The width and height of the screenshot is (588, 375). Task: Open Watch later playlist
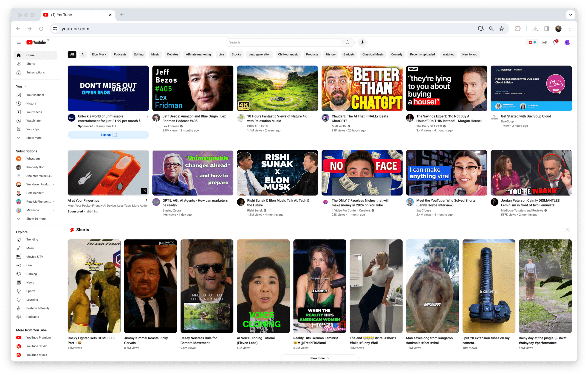click(x=35, y=120)
